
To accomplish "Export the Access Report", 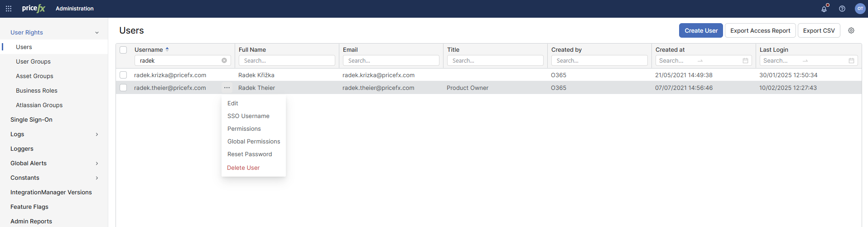I will click(x=760, y=30).
